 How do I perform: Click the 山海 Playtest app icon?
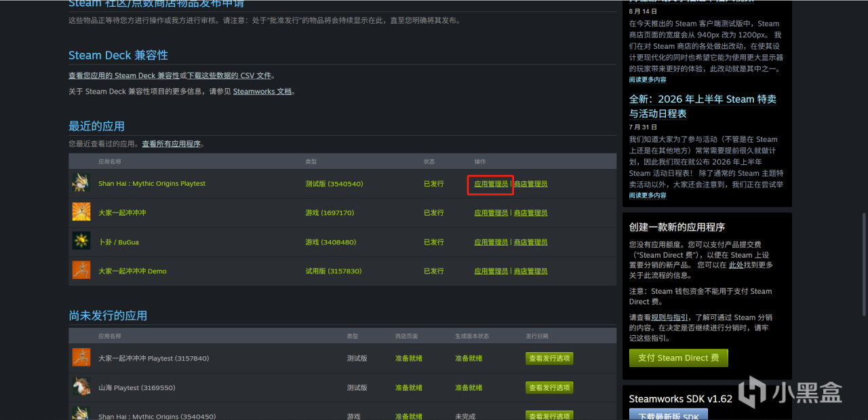pyautogui.click(x=81, y=387)
